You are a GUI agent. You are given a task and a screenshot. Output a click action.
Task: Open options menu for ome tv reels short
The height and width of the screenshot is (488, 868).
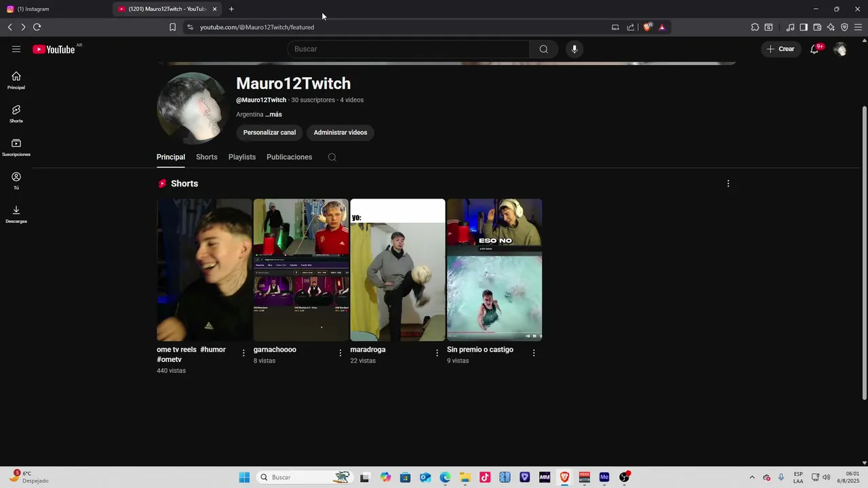pos(243,353)
